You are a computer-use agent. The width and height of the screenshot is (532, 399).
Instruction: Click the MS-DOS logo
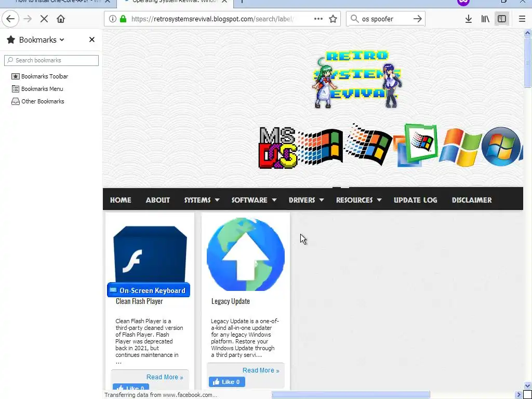pyautogui.click(x=277, y=148)
